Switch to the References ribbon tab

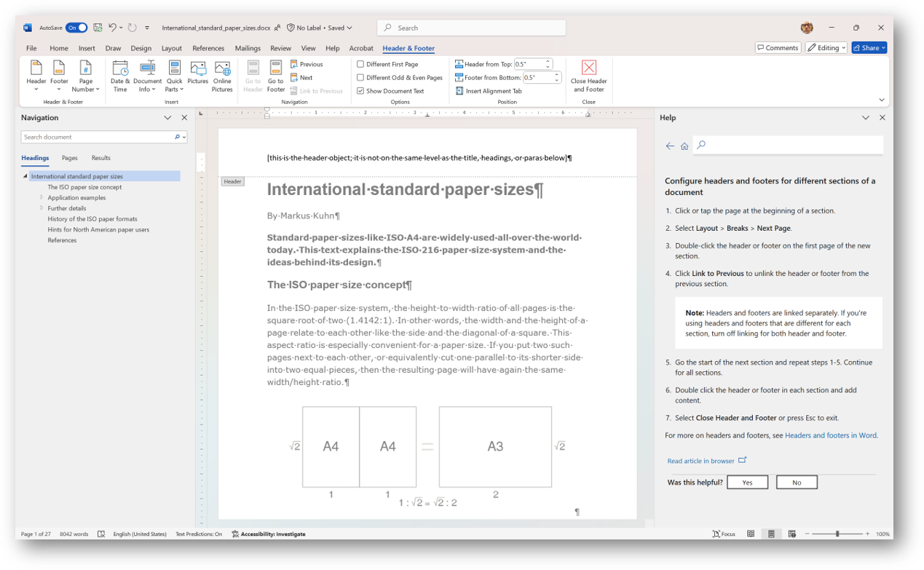point(208,48)
